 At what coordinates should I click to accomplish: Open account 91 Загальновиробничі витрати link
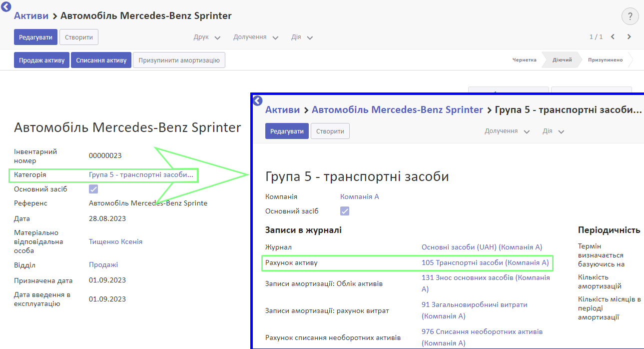tap(475, 310)
